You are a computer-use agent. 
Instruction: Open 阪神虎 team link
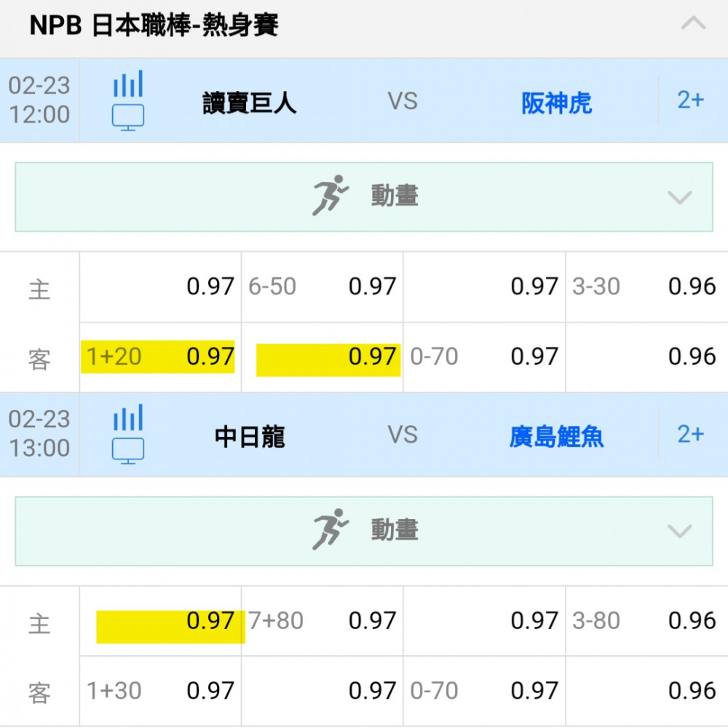pyautogui.click(x=556, y=103)
